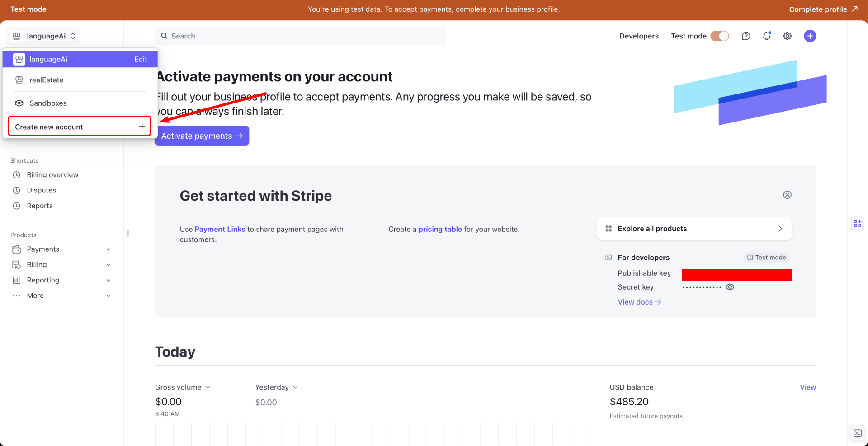The height and width of the screenshot is (446, 868).
Task: Click the notifications bell icon
Action: tap(767, 36)
